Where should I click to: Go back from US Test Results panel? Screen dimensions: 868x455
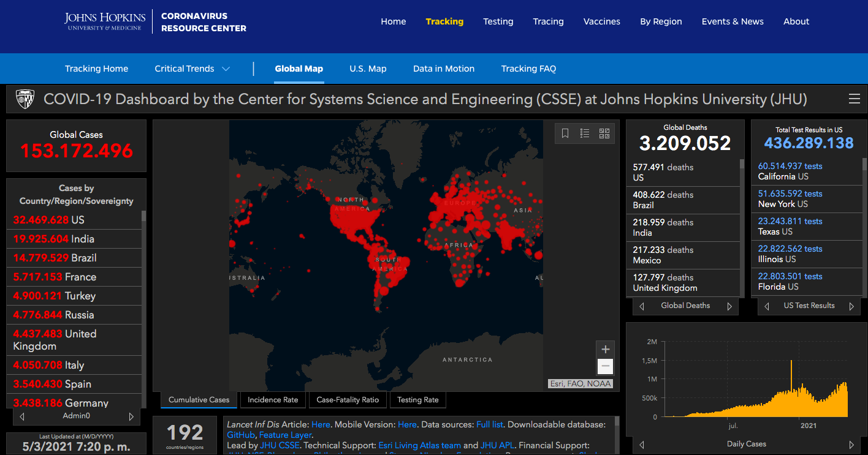[767, 306]
